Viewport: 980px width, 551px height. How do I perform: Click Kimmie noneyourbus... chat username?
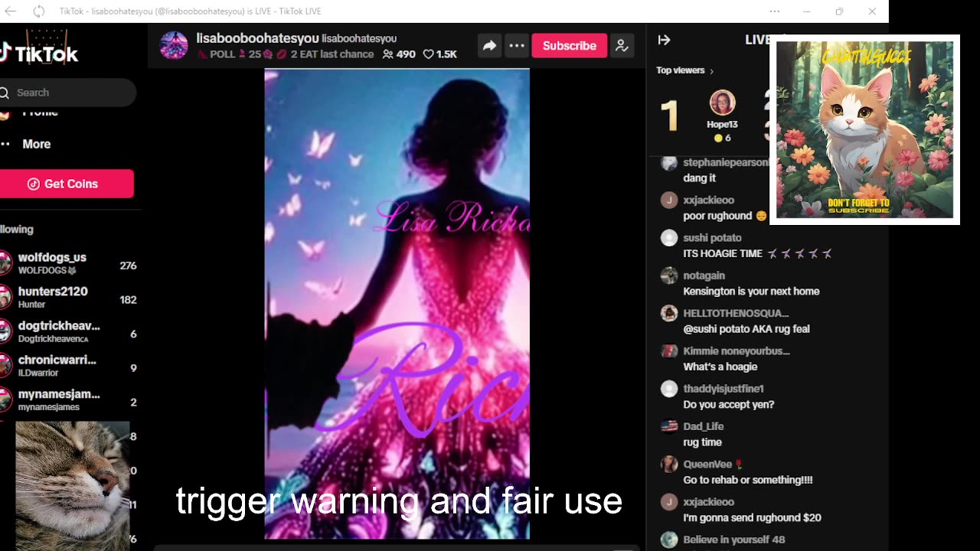point(737,350)
